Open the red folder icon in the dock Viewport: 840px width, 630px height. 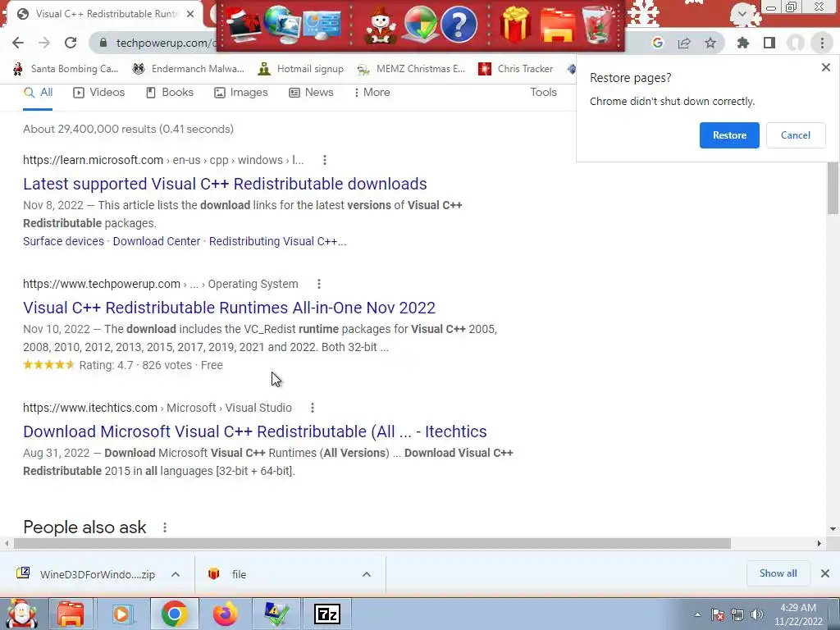(x=558, y=25)
